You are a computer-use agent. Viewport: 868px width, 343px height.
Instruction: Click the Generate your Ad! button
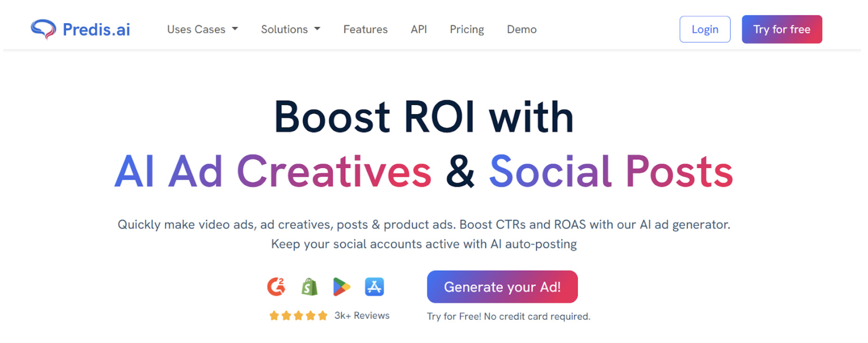pyautogui.click(x=502, y=287)
